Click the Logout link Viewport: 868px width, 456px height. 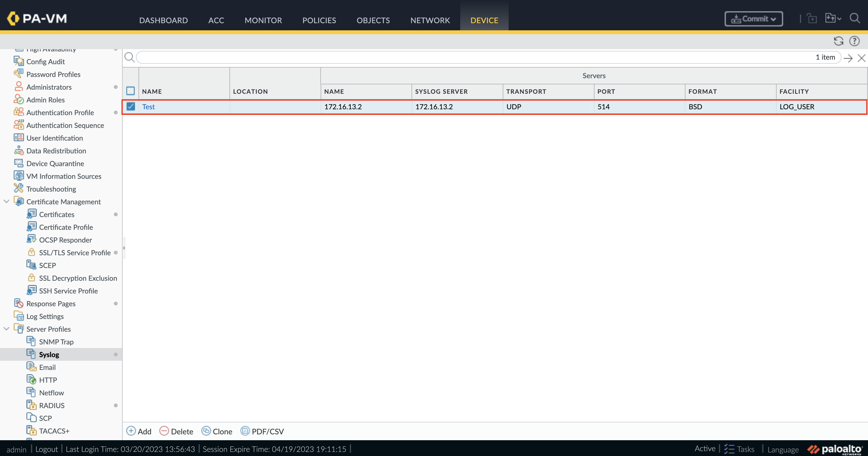(x=47, y=449)
